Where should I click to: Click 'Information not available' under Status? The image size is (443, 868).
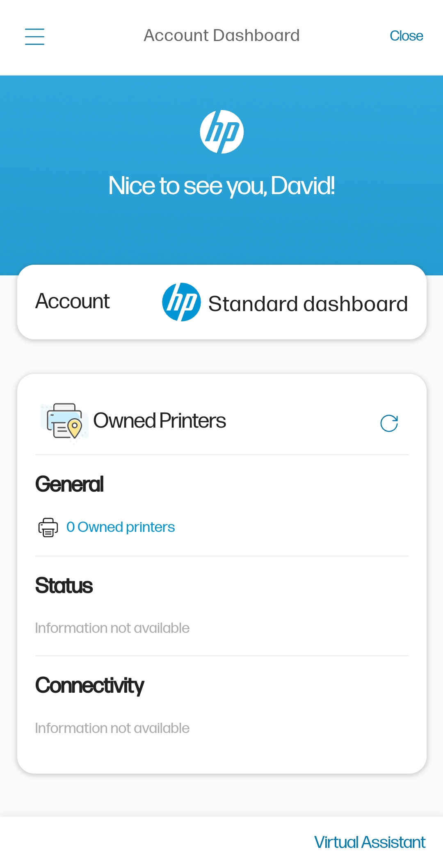point(112,628)
